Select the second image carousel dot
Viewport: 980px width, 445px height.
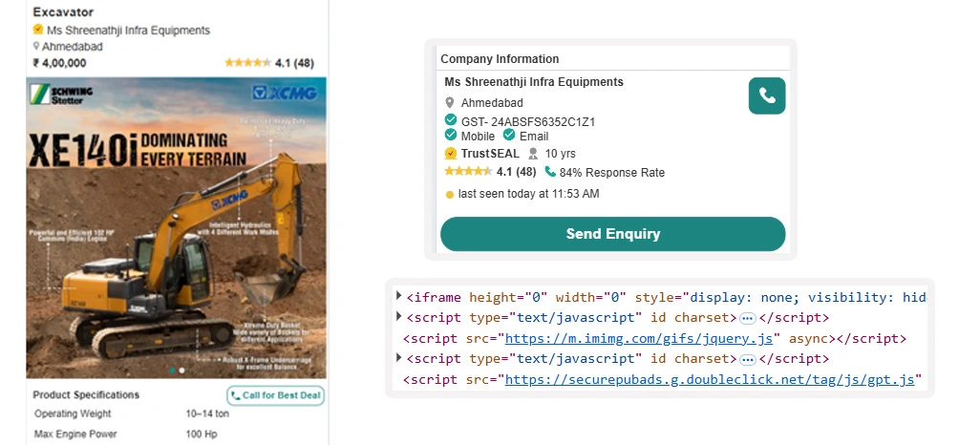tap(182, 371)
